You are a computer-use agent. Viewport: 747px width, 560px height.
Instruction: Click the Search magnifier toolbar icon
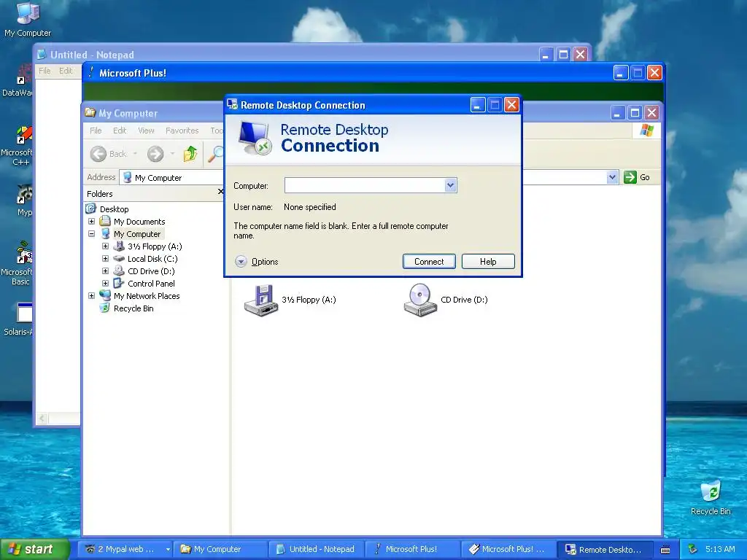point(216,153)
